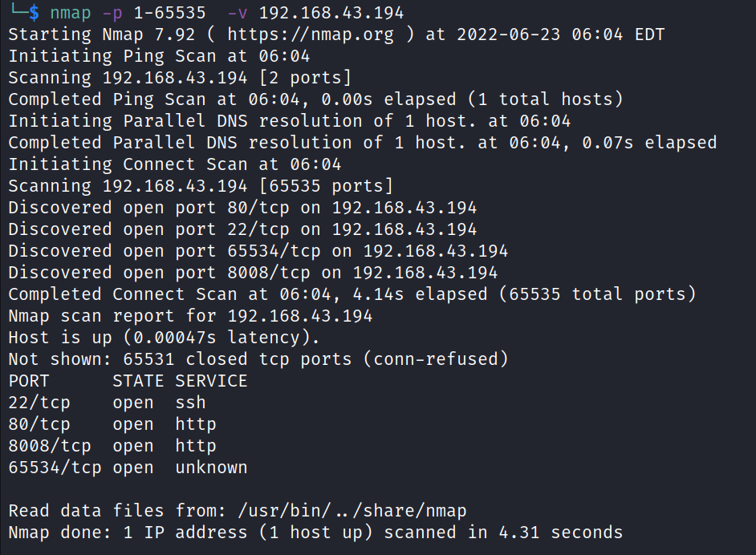Click the "Initiating Connect Scan" line
The image size is (756, 555).
click(175, 164)
